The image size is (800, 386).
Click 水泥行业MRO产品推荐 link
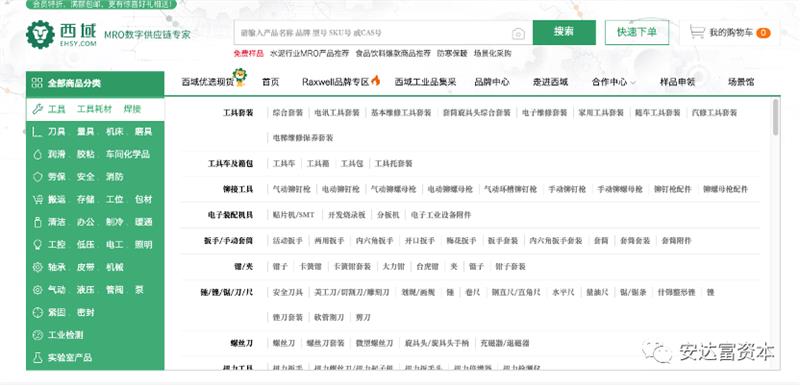point(310,53)
